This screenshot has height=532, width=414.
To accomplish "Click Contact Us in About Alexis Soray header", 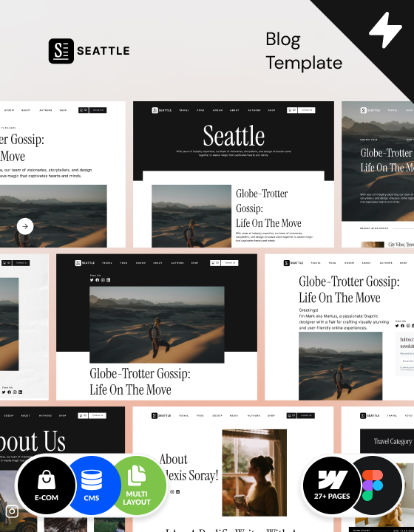I will click(306, 415).
